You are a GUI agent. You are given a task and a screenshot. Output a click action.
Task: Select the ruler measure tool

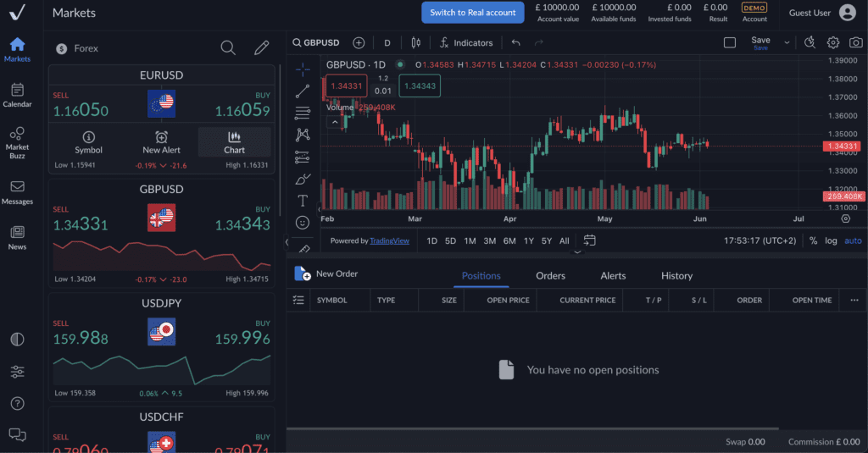click(x=303, y=249)
